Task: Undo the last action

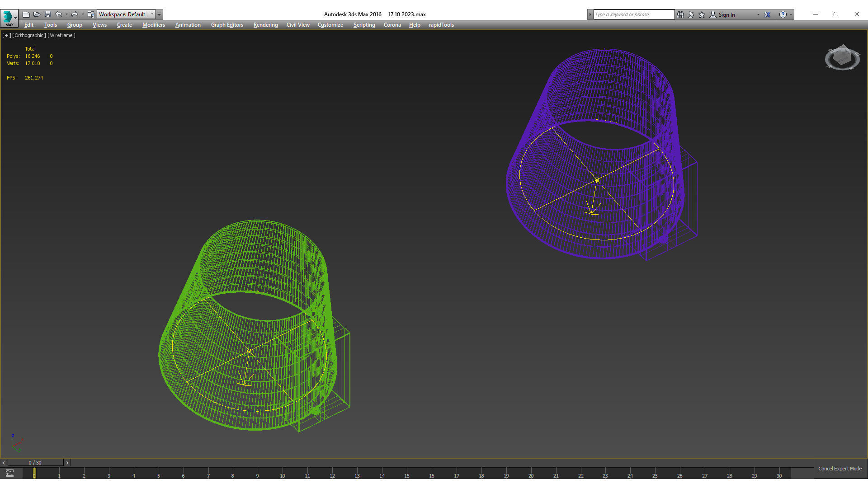Action: pyautogui.click(x=59, y=14)
